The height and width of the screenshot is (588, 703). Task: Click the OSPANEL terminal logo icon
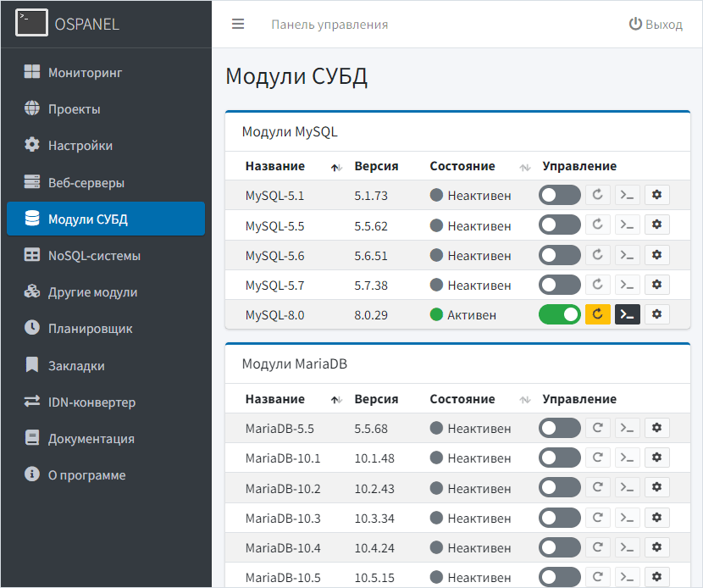tap(31, 23)
